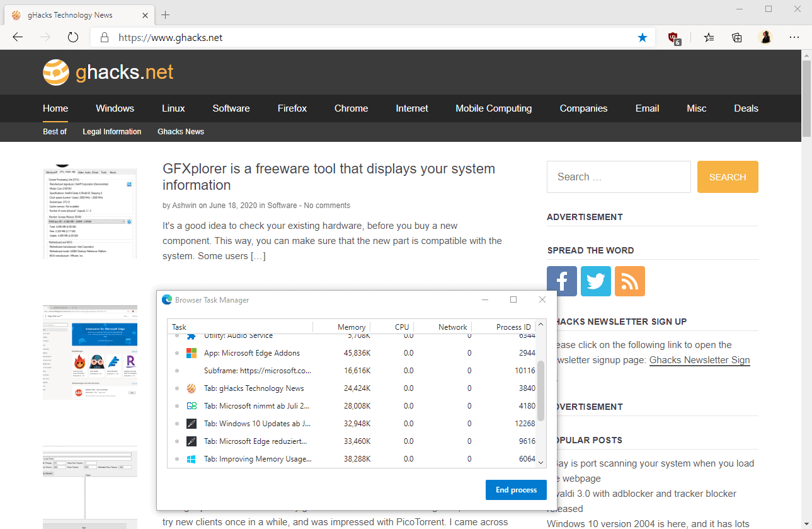Click the task list scroll-up arrow
This screenshot has width=812, height=529.
(x=541, y=325)
